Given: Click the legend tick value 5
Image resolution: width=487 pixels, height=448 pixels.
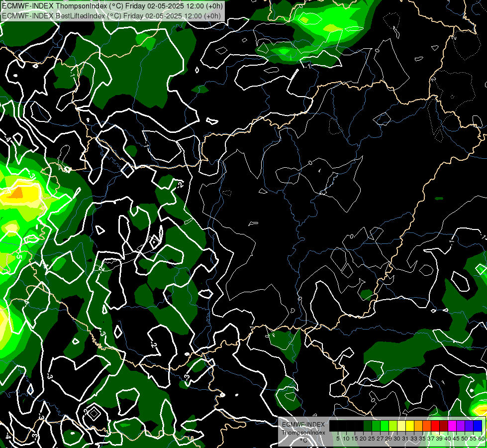Looking at the screenshot, I should click(338, 439).
